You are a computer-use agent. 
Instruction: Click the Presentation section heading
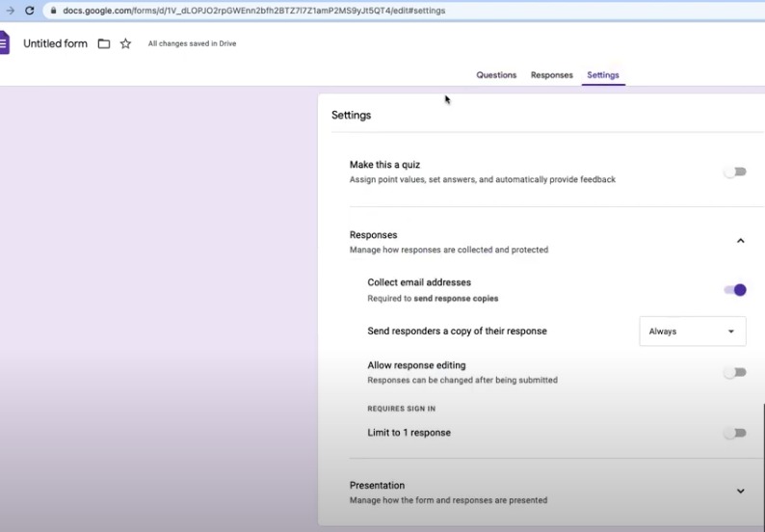point(377,485)
